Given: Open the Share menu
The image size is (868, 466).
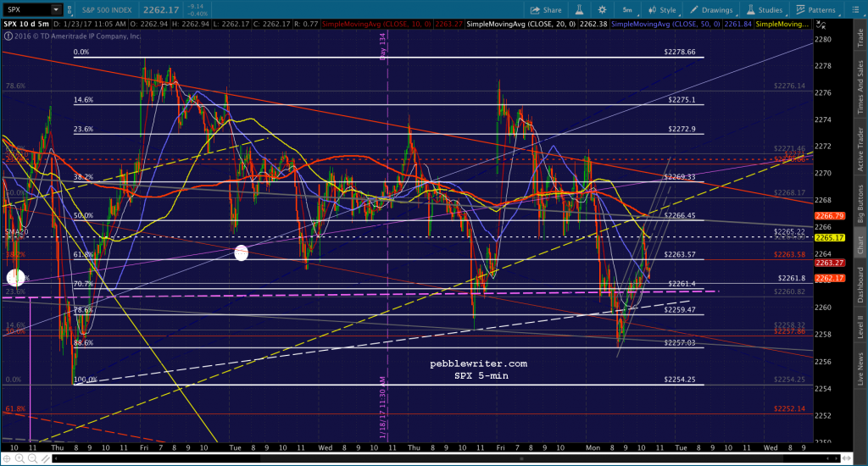Looking at the screenshot, I should (x=546, y=10).
